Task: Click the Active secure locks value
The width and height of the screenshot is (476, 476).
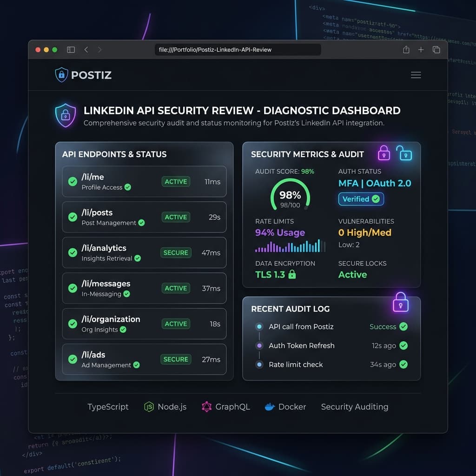Action: click(352, 274)
